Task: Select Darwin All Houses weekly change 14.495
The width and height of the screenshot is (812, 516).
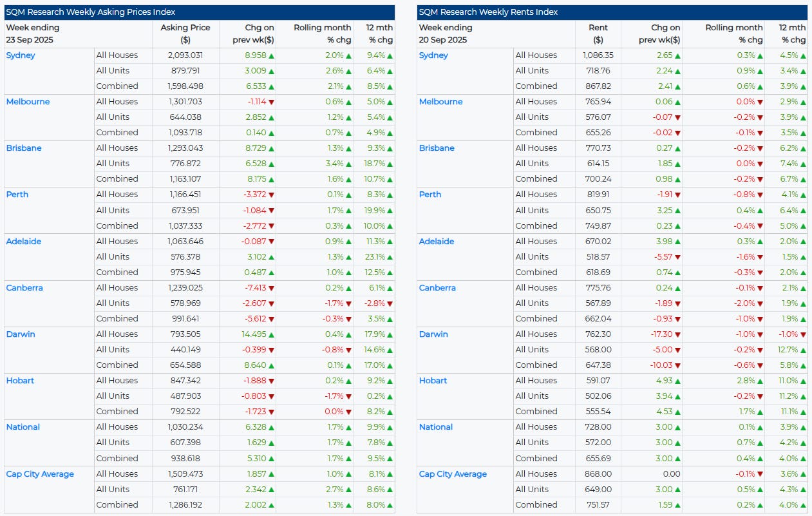Action: tap(254, 334)
